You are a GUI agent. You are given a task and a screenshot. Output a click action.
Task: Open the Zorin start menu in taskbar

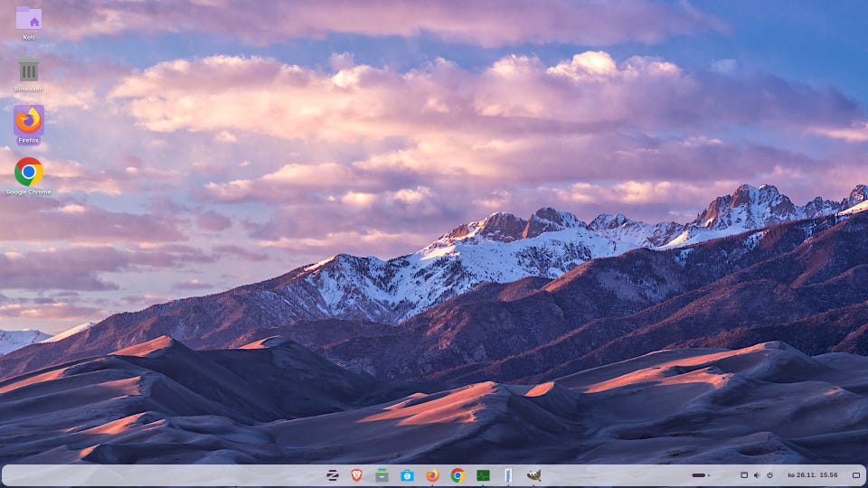tap(332, 475)
